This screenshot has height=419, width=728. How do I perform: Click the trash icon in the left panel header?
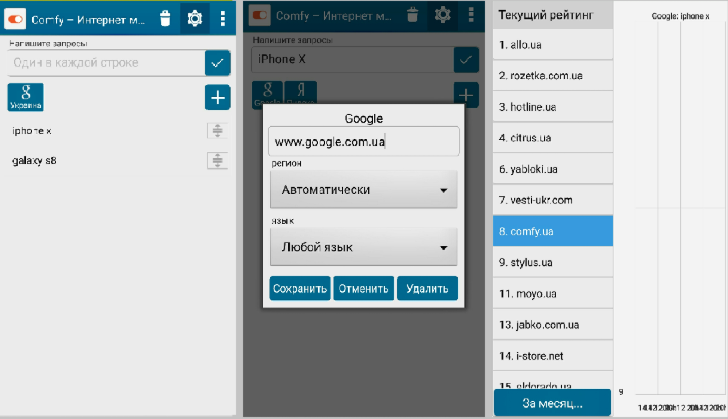coord(165,18)
